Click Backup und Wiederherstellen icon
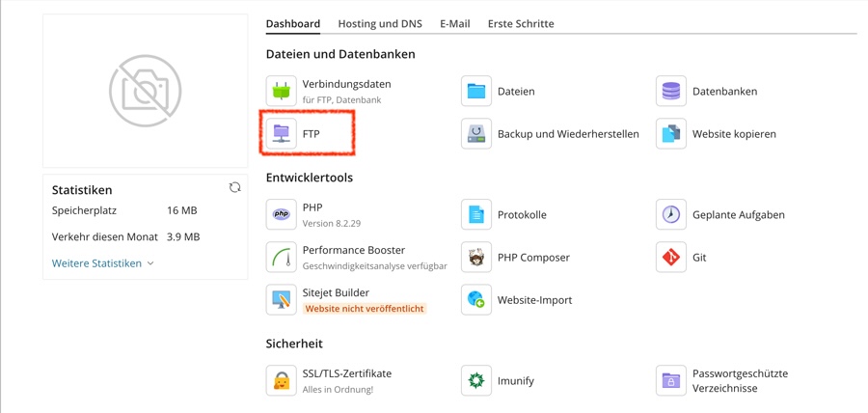This screenshot has width=868, height=413. pos(476,133)
